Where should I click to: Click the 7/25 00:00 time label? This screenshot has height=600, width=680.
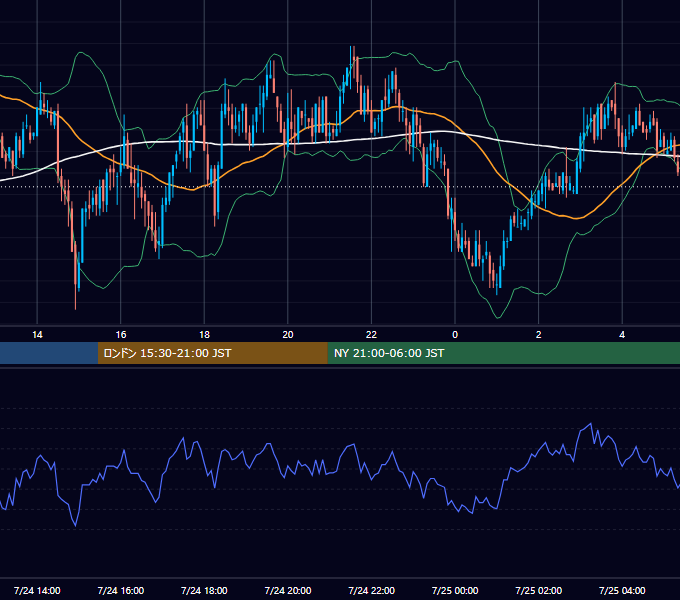pyautogui.click(x=455, y=590)
